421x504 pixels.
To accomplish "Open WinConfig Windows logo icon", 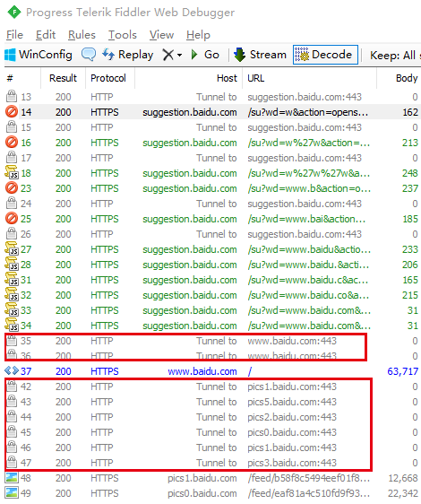I will click(x=10, y=55).
